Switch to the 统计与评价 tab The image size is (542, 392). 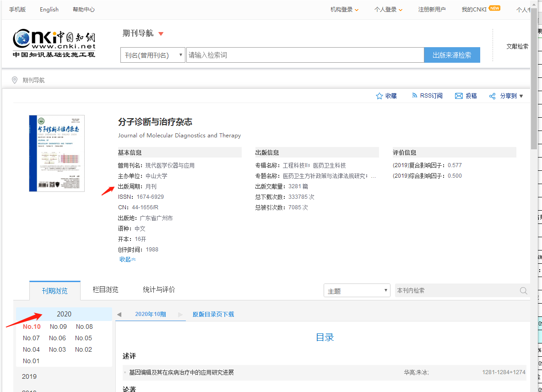159,290
